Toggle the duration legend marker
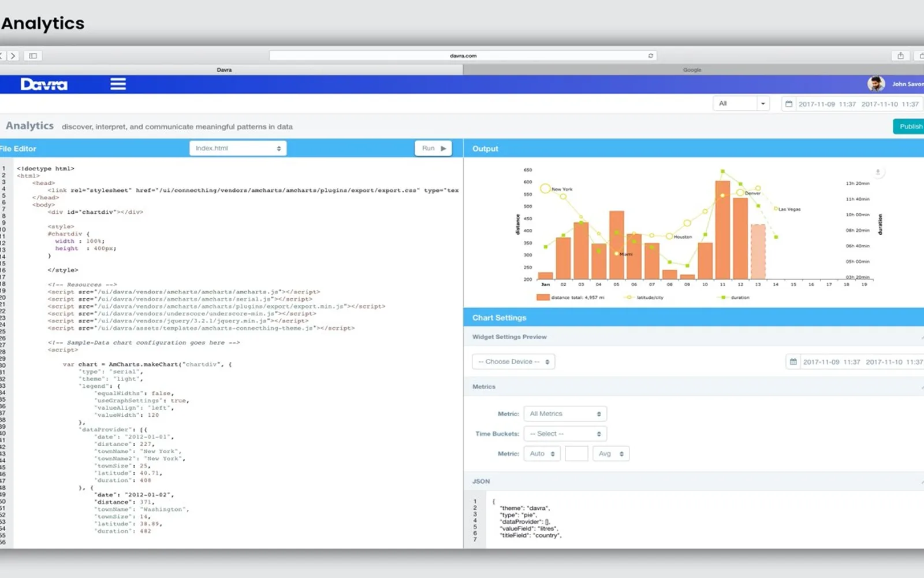Image resolution: width=924 pixels, height=578 pixels. 722,297
